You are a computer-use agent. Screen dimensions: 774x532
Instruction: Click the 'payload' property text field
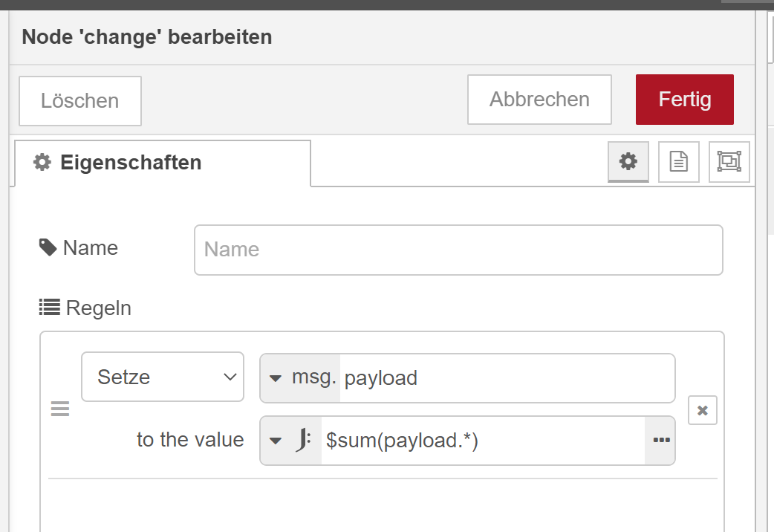click(507, 378)
